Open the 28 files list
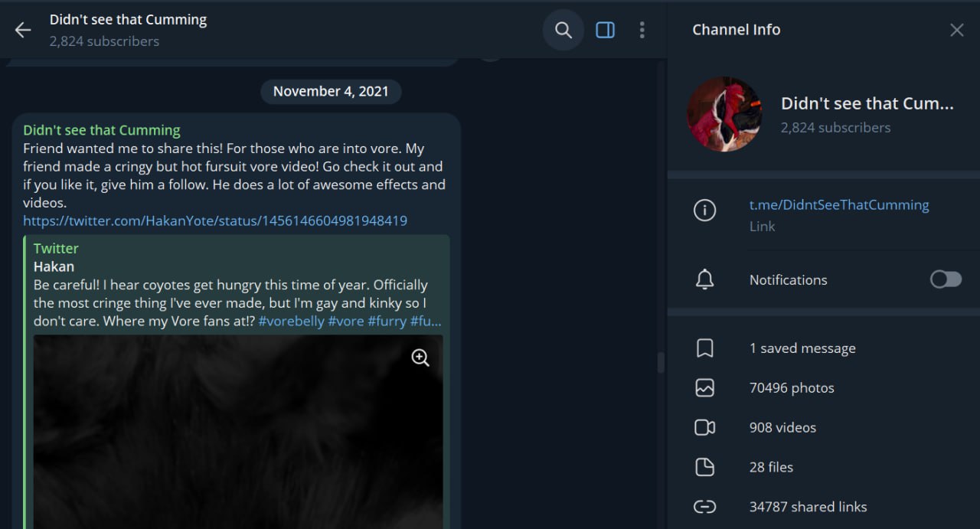Image resolution: width=980 pixels, height=529 pixels. click(771, 467)
